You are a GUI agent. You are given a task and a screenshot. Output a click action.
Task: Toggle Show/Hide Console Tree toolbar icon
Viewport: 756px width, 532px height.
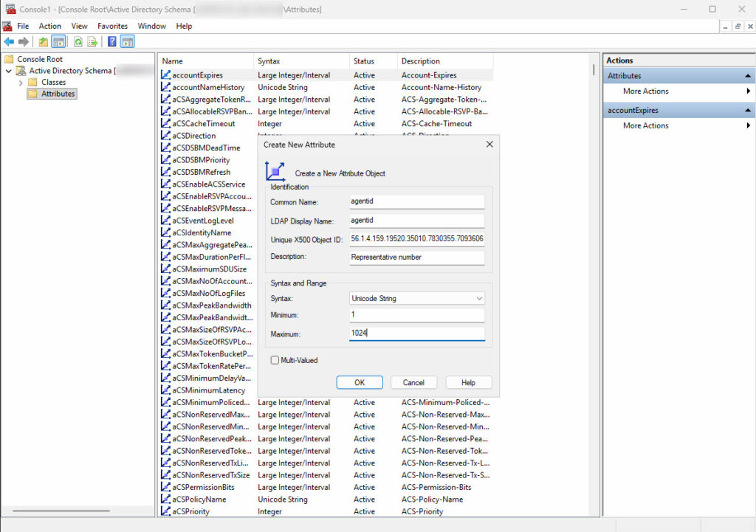coord(58,42)
